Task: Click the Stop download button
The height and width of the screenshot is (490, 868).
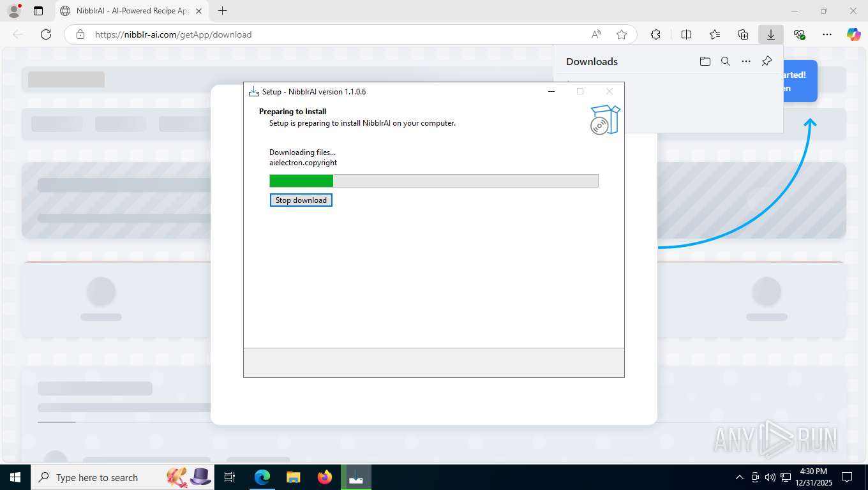Action: pyautogui.click(x=301, y=200)
